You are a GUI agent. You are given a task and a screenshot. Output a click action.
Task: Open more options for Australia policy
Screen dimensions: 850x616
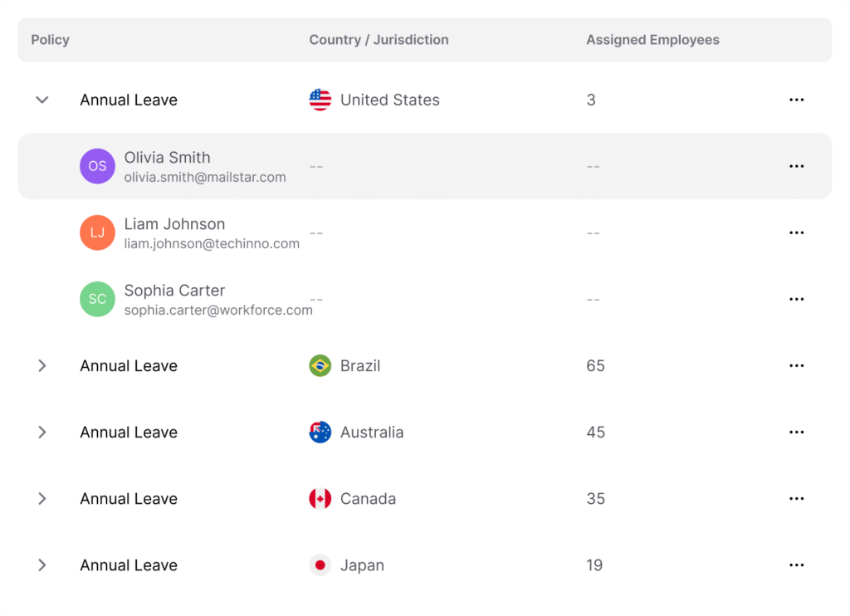click(x=796, y=433)
